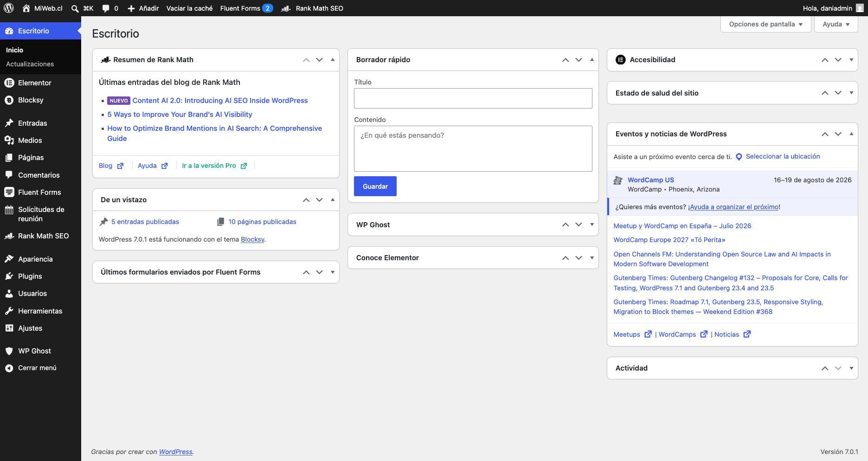Collapse the De un vistazo widget
Image resolution: width=868 pixels, height=461 pixels.
(x=333, y=200)
